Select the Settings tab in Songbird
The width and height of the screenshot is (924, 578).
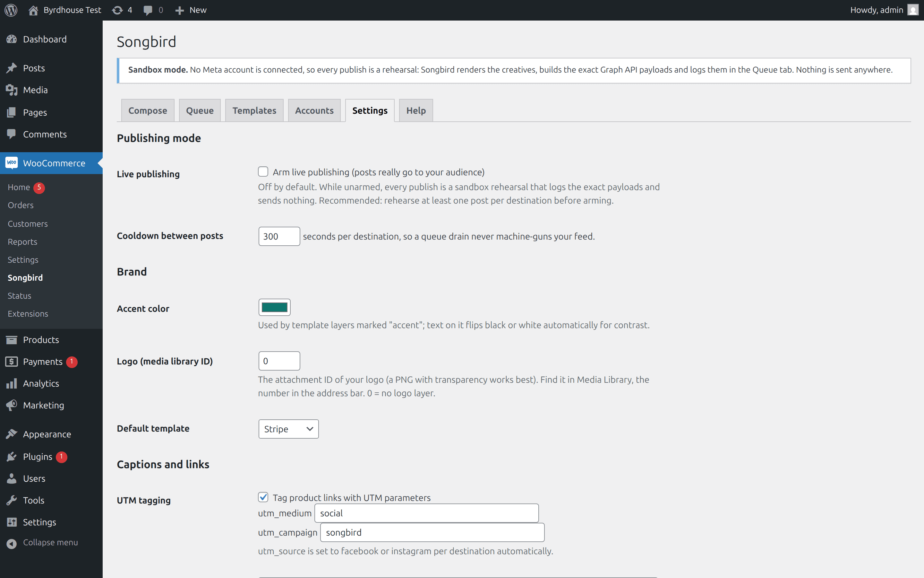[x=370, y=110]
